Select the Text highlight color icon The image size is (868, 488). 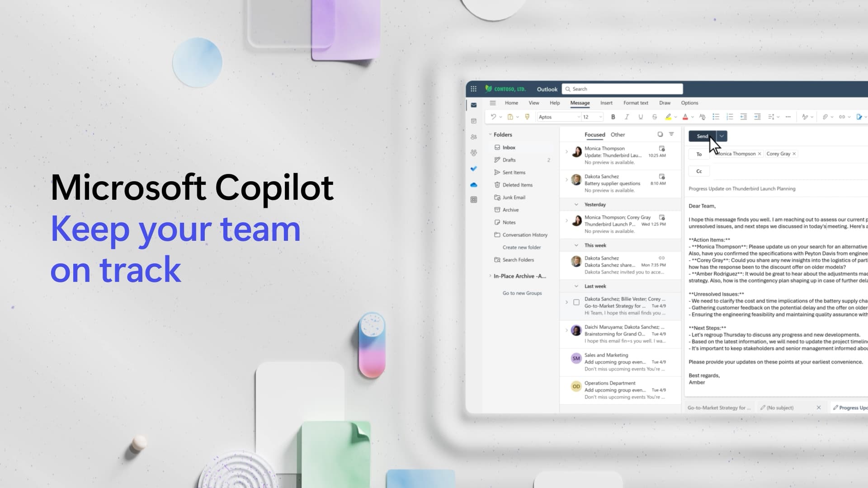(668, 117)
